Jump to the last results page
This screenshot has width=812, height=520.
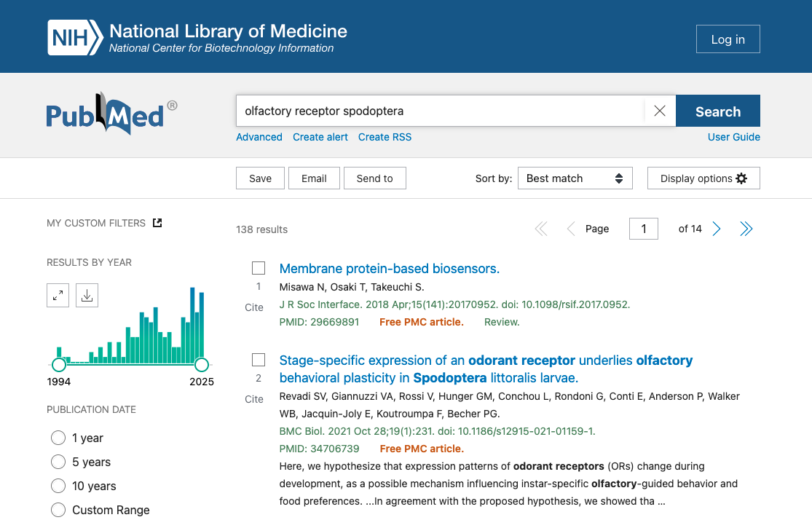coord(746,229)
